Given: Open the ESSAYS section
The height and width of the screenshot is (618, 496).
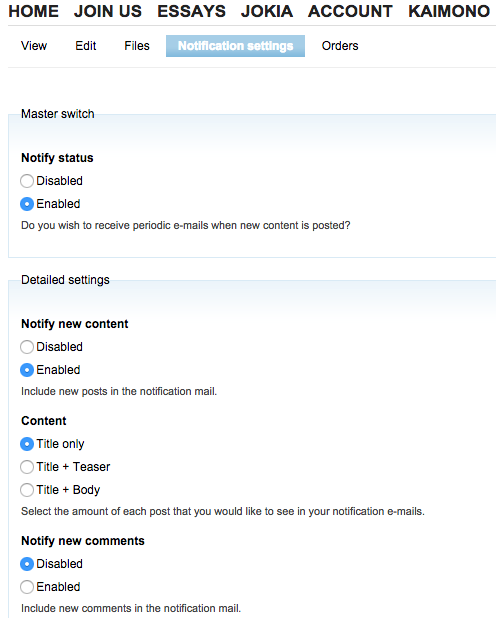Looking at the screenshot, I should [191, 11].
